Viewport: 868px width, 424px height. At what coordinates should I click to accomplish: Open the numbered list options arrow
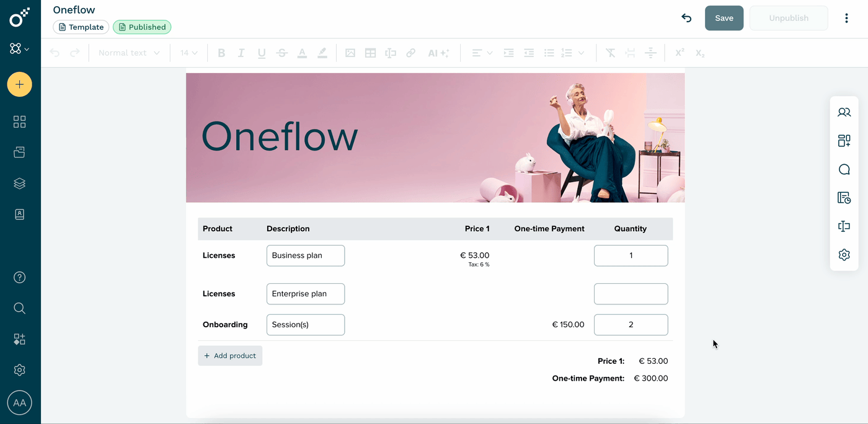point(581,53)
